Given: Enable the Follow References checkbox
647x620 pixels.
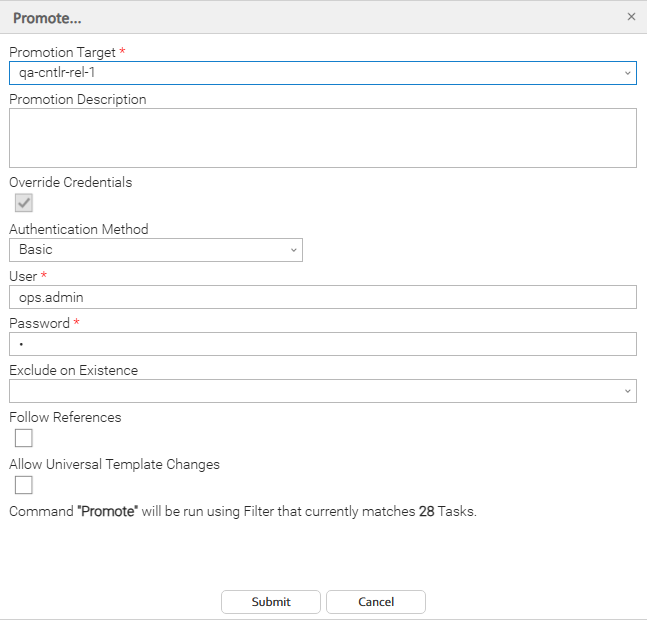Looking at the screenshot, I should pos(24,438).
